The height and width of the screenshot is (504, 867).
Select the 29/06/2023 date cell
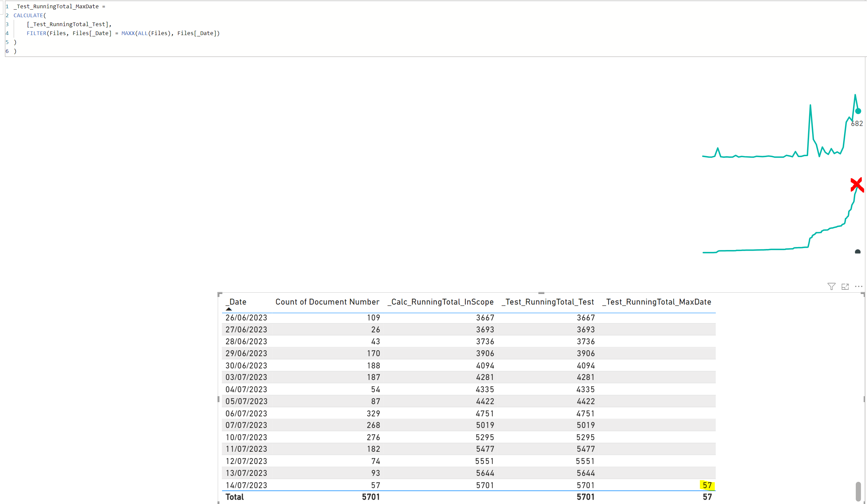(246, 353)
